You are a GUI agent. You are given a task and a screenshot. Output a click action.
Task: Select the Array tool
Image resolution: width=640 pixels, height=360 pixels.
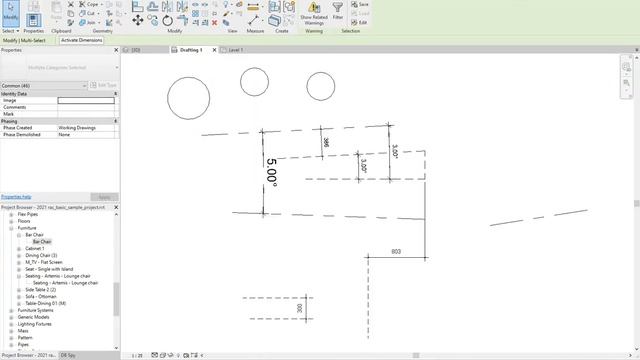[196, 13]
